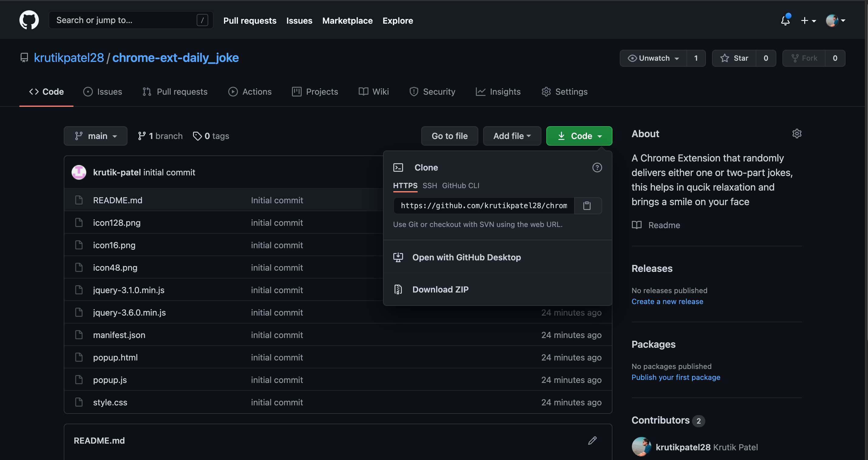Open clone help question mark icon
The width and height of the screenshot is (868, 460).
[597, 167]
